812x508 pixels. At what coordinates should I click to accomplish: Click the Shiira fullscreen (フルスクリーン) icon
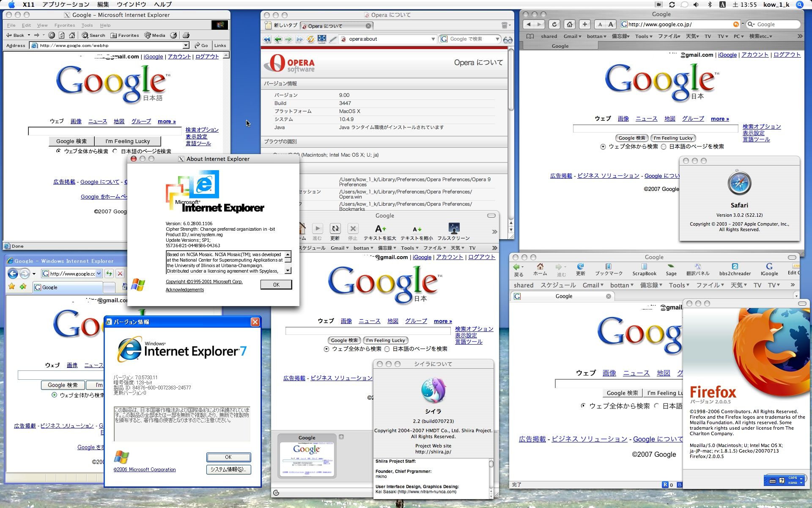(454, 229)
